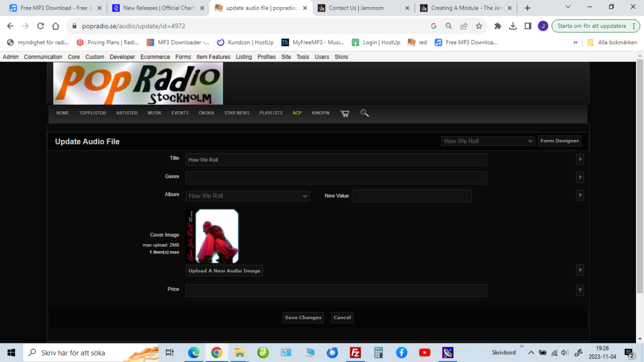Open YouTube icon in the taskbar
This screenshot has width=644, height=362.
pos(425,352)
